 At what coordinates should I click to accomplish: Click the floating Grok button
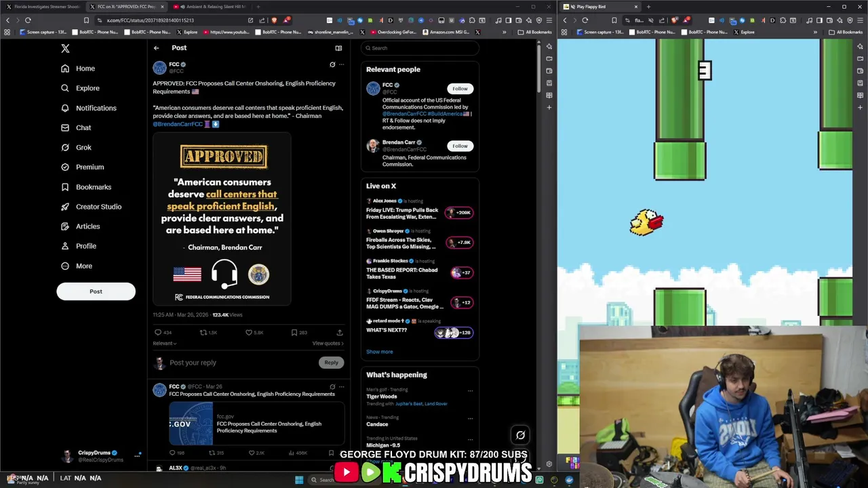click(520, 435)
